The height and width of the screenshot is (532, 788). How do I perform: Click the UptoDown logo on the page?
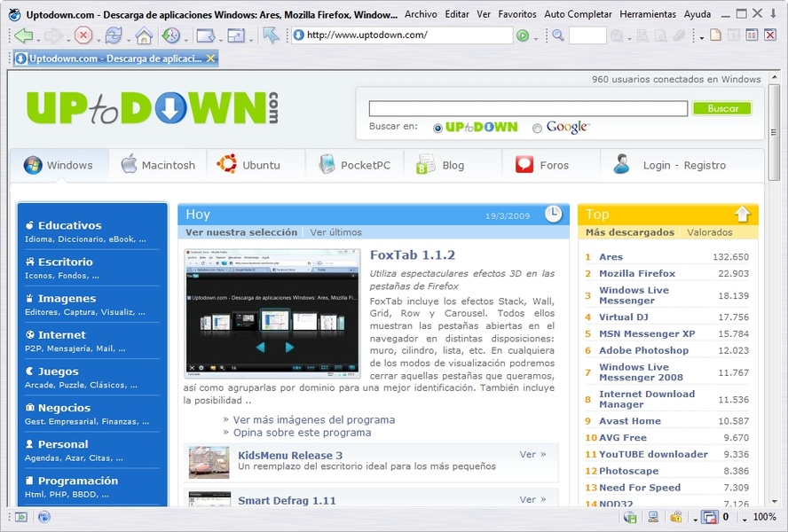point(153,107)
